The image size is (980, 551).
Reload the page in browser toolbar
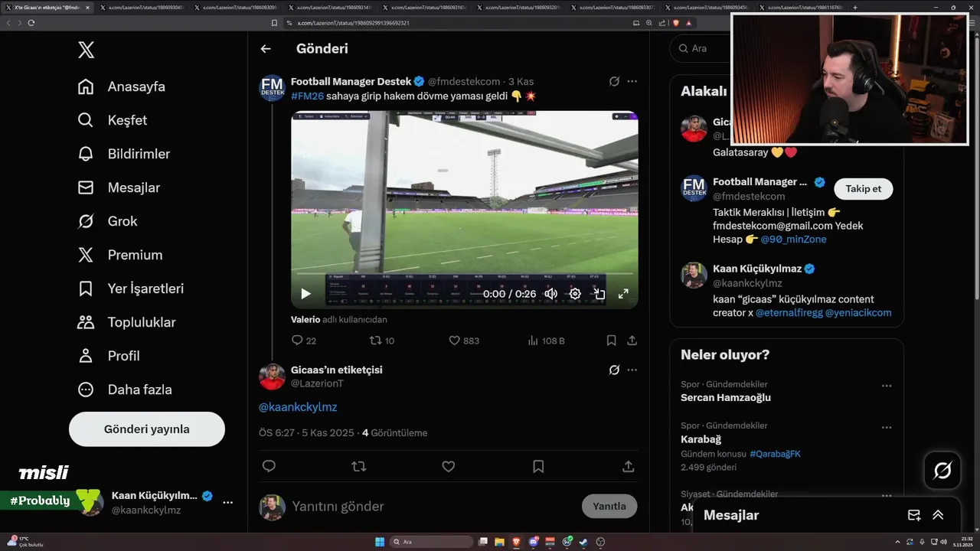click(x=31, y=23)
